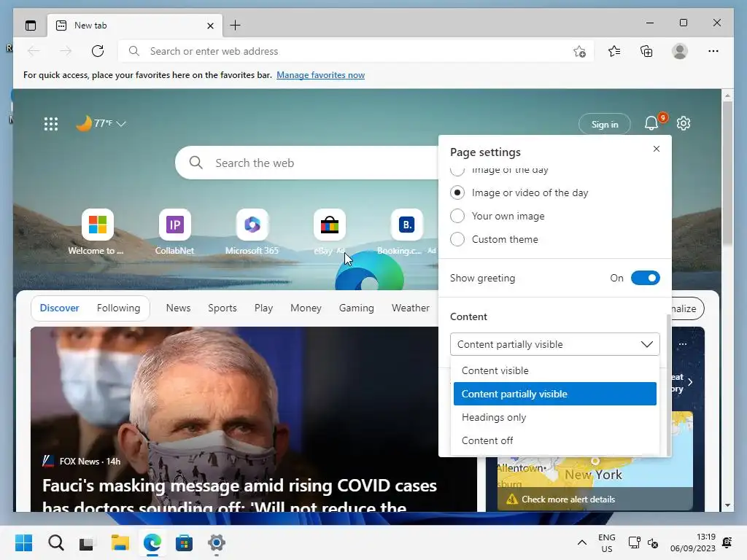Open the News feed tab

tap(178, 308)
